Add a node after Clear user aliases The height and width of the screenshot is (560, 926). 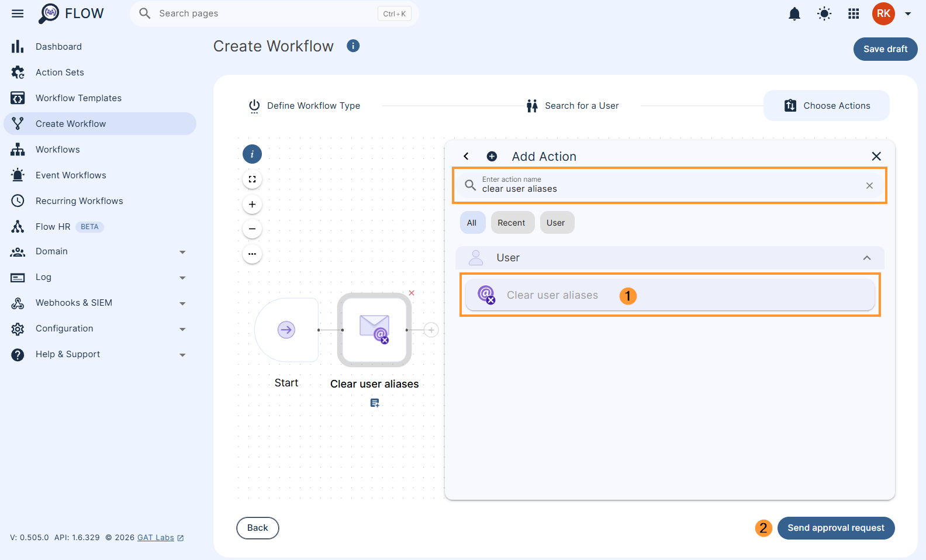431,330
